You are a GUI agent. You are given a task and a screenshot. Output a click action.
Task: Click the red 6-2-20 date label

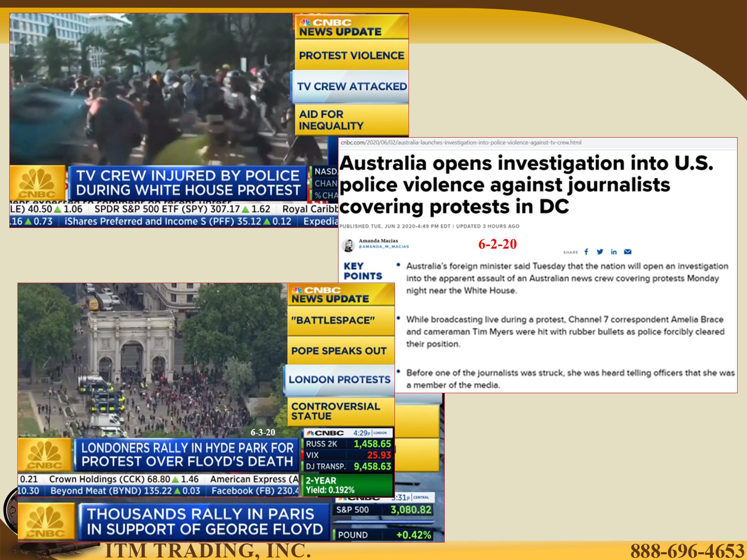pyautogui.click(x=498, y=244)
